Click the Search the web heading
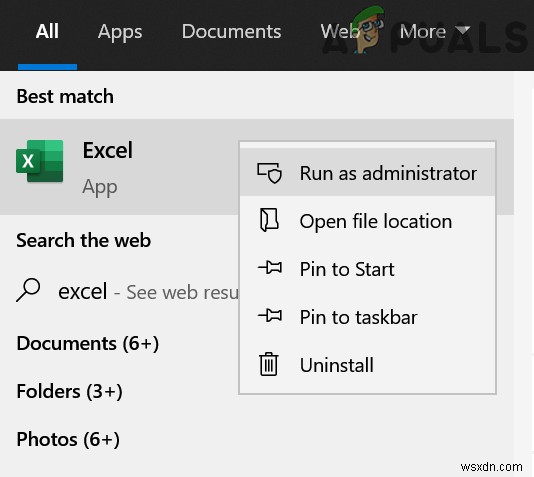The image size is (534, 477). (83, 240)
